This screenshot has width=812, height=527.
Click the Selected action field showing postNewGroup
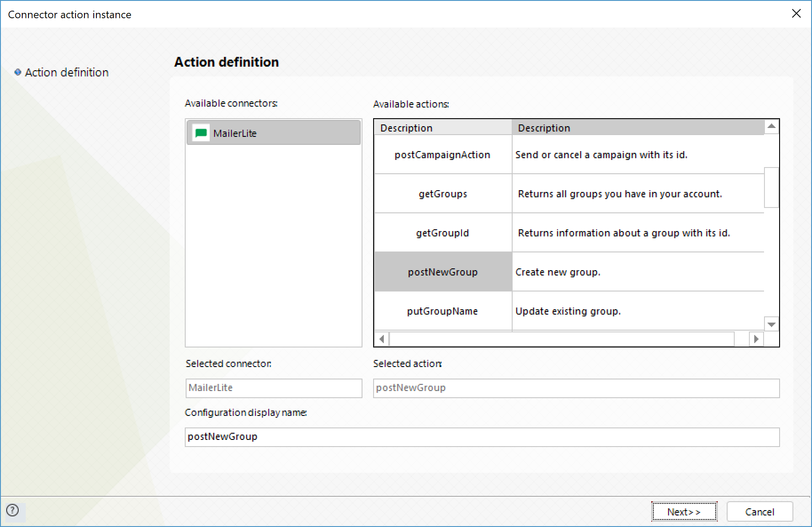(576, 388)
